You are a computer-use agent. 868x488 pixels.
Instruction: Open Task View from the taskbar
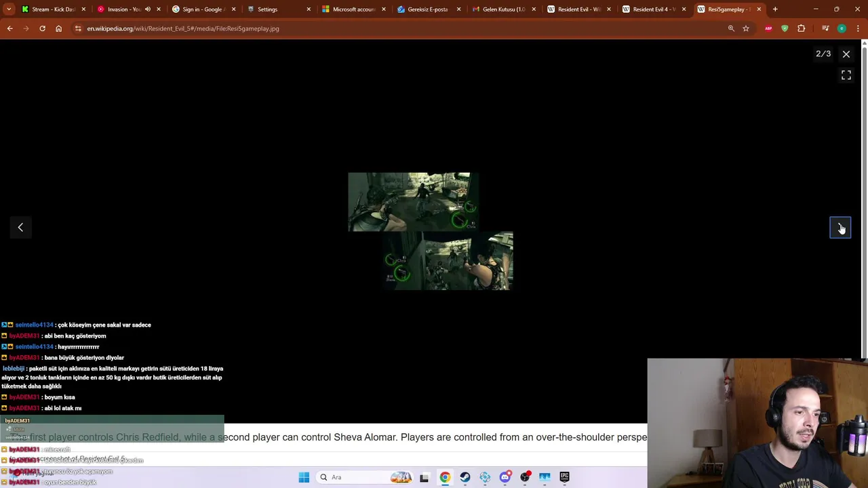[424, 477]
